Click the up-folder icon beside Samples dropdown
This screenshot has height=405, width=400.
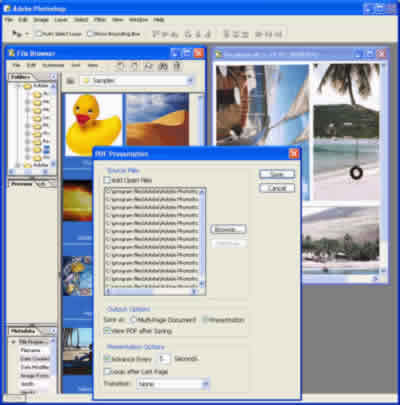pos(70,81)
